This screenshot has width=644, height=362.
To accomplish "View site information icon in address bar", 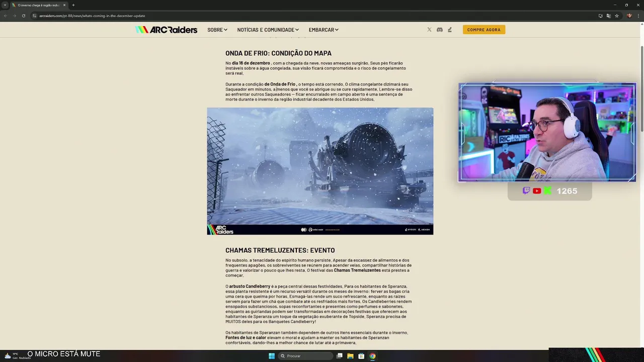I will pyautogui.click(x=34, y=16).
